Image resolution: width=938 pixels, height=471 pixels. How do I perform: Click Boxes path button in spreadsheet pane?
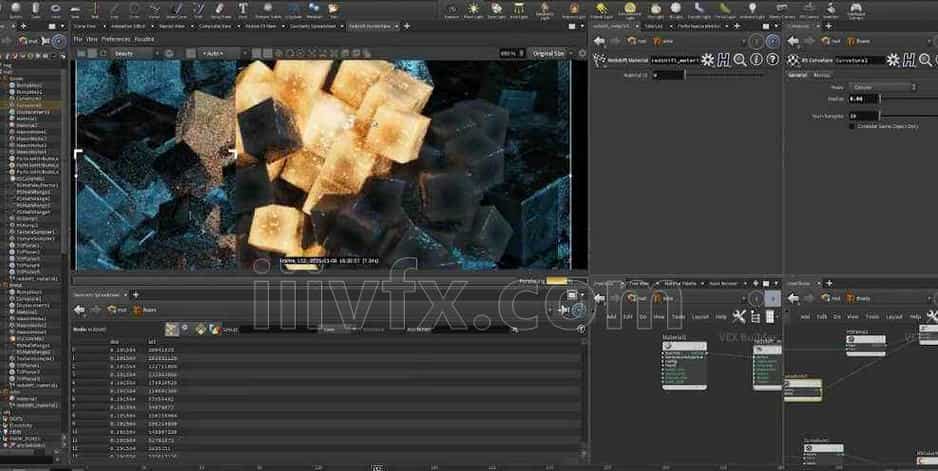tap(145, 309)
